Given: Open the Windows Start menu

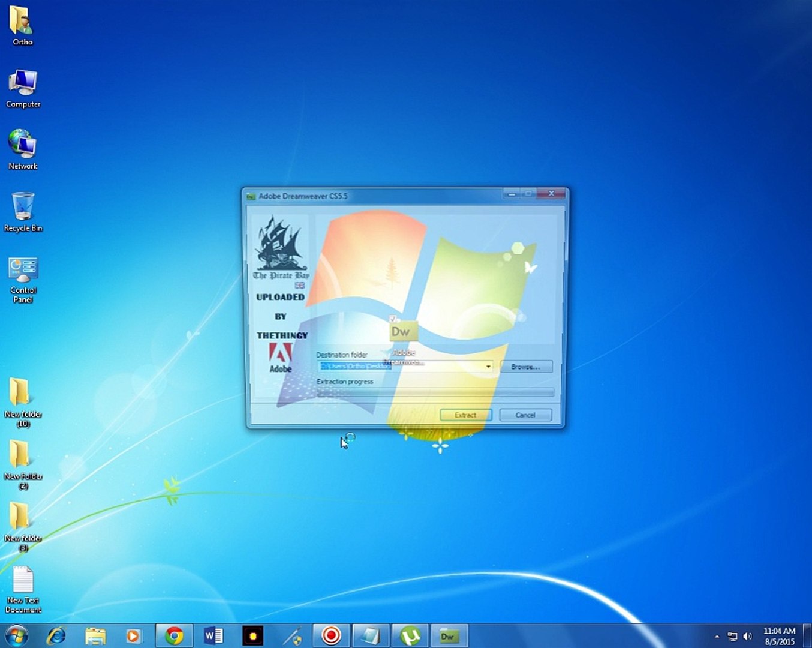Looking at the screenshot, I should [16, 635].
